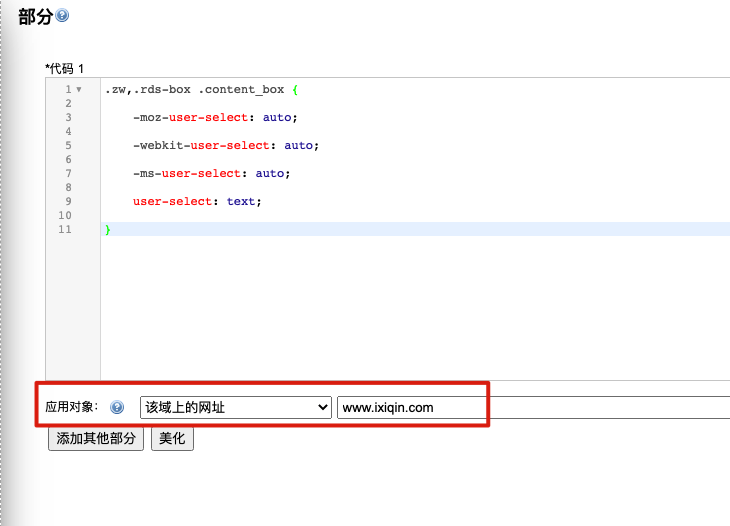Click the help icon beside the 部分 heading

click(63, 16)
